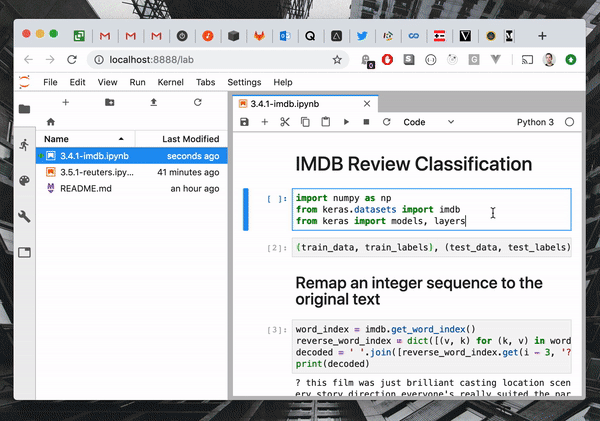The image size is (600, 421).
Task: Open the Open Tabs sidebar icon
Action: click(24, 252)
